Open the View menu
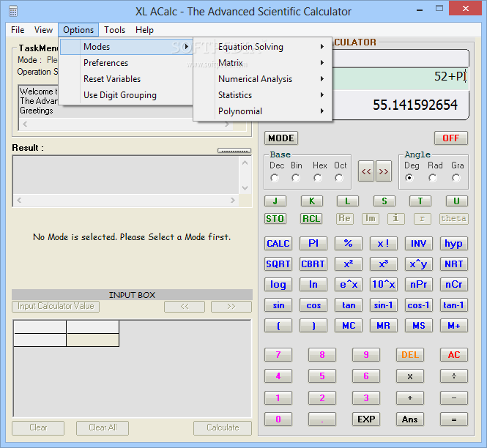Screen dimensions: 487x448 [x=43, y=30]
